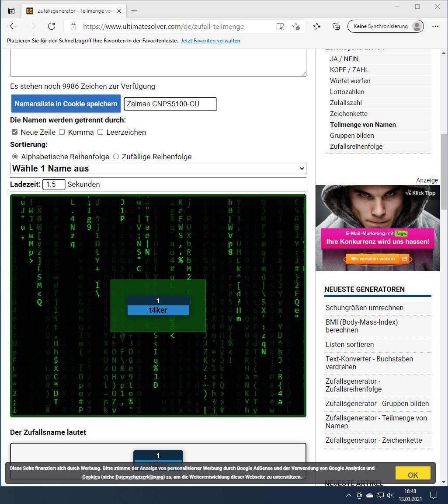Image resolution: width=448 pixels, height=504 pixels.
Task: Open Zufallszahl generator
Action: [346, 103]
